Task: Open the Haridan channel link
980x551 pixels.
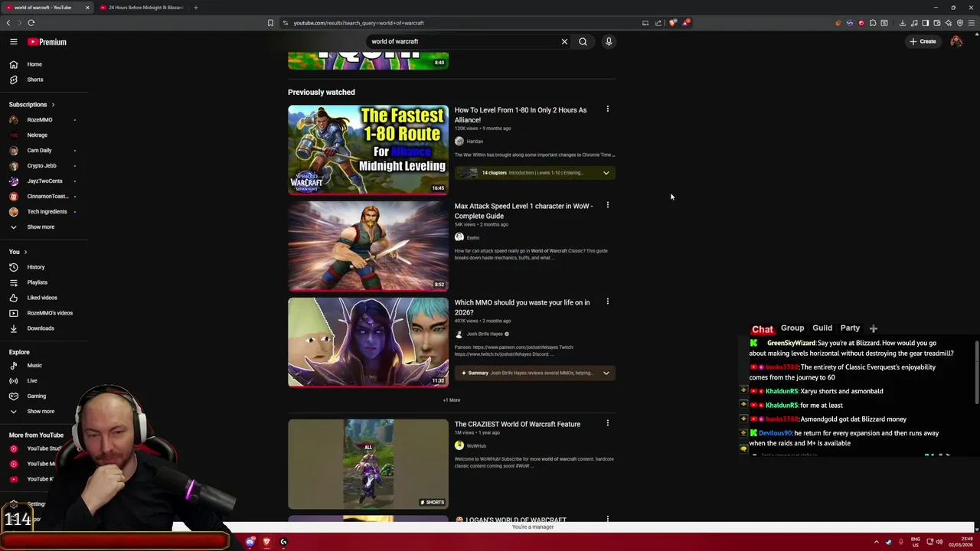Action: (x=475, y=142)
